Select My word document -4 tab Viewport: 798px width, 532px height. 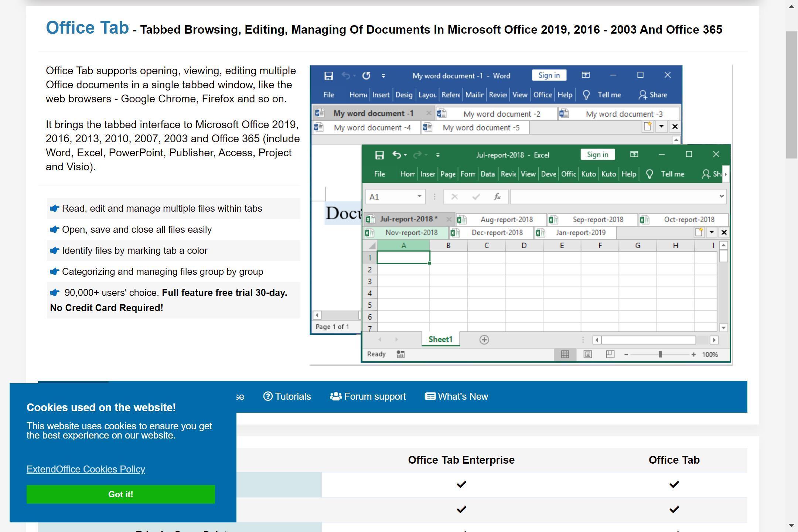coord(367,127)
